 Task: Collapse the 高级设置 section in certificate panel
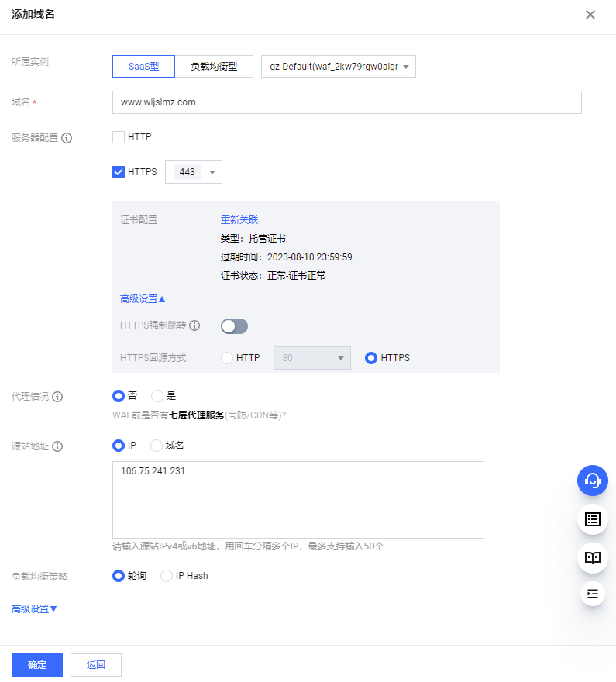143,299
